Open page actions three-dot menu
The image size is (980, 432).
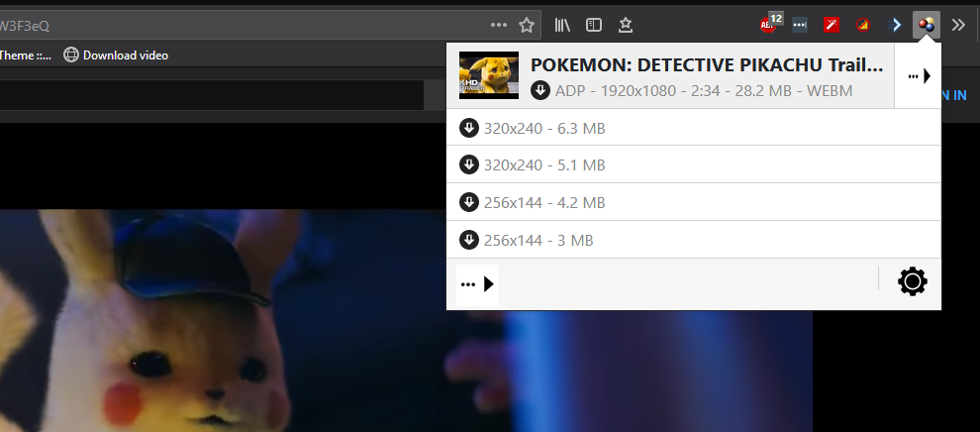pyautogui.click(x=499, y=25)
